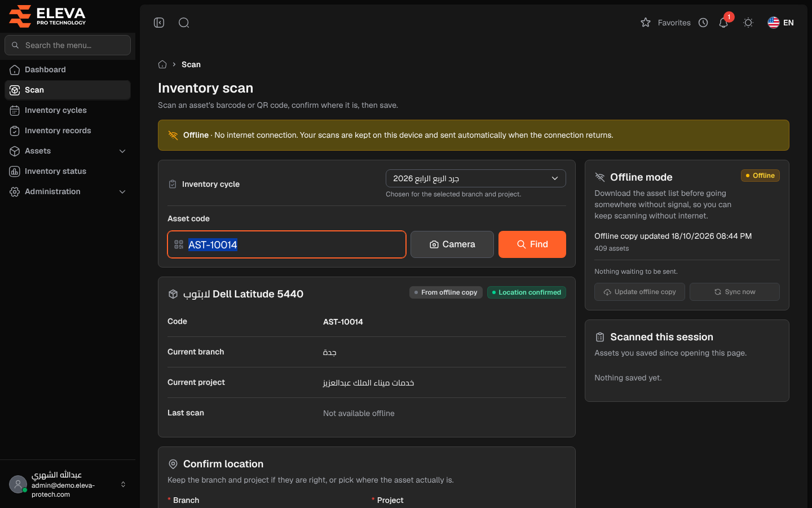812x508 pixels.
Task: Open Inventory status page
Action: [x=68, y=171]
